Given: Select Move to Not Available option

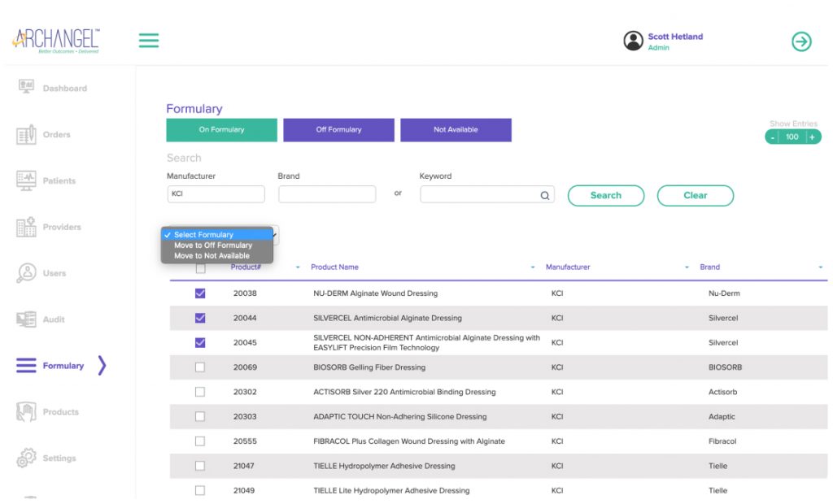Looking at the screenshot, I should tap(212, 256).
